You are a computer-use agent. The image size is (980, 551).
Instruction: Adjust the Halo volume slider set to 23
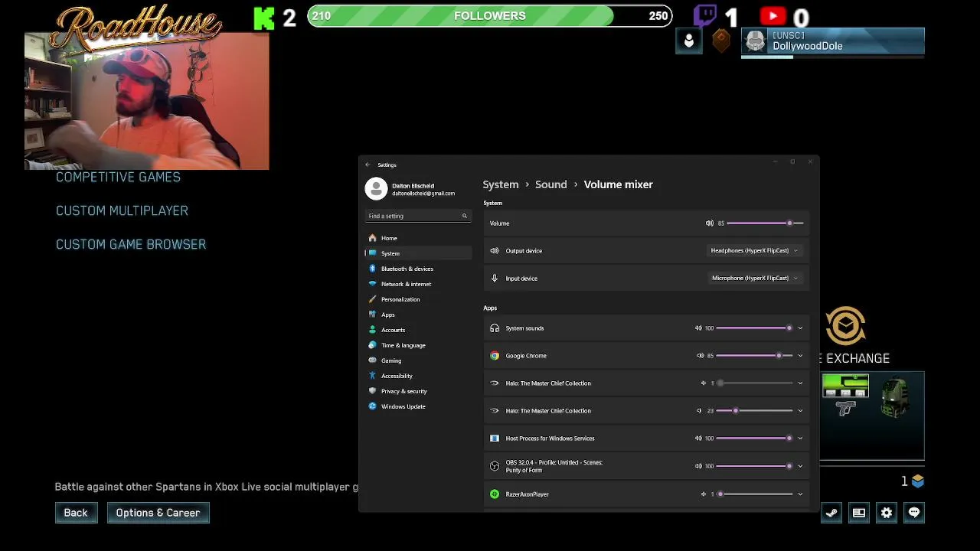point(754,411)
